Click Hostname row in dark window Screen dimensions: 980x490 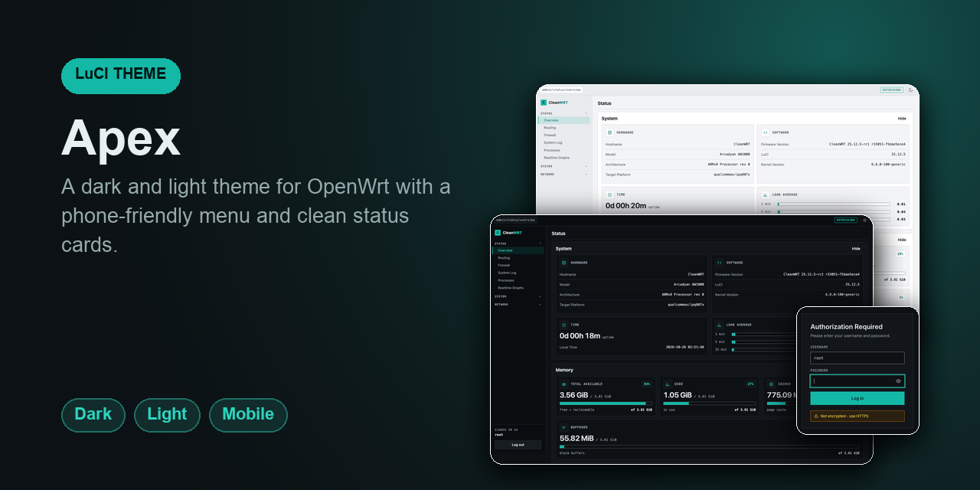point(632,274)
